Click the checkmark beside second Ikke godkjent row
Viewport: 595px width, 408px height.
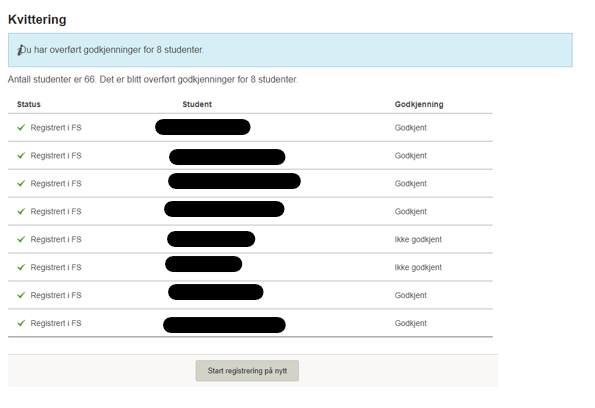coord(21,267)
